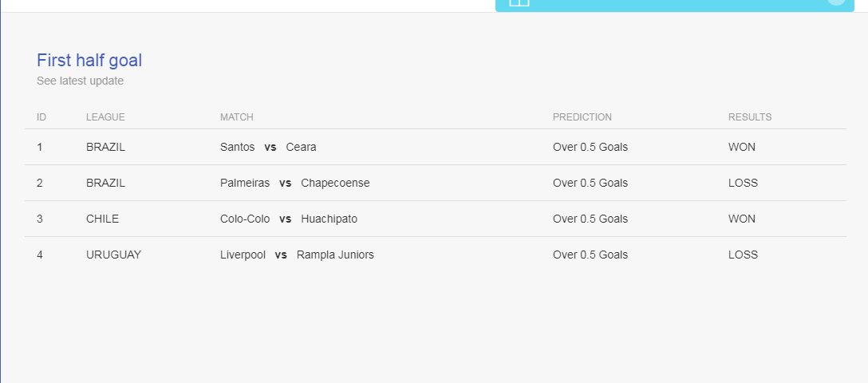Open the First half goal heading
This screenshot has height=383, width=868.
click(x=89, y=60)
